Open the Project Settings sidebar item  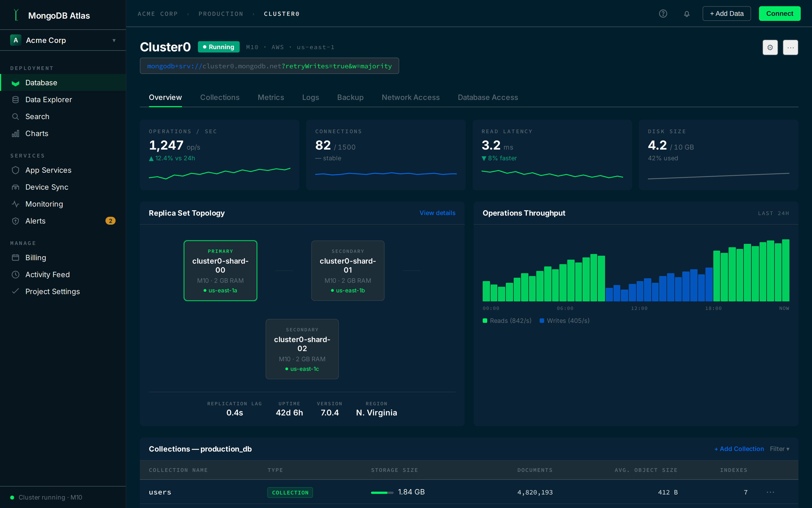click(63, 291)
